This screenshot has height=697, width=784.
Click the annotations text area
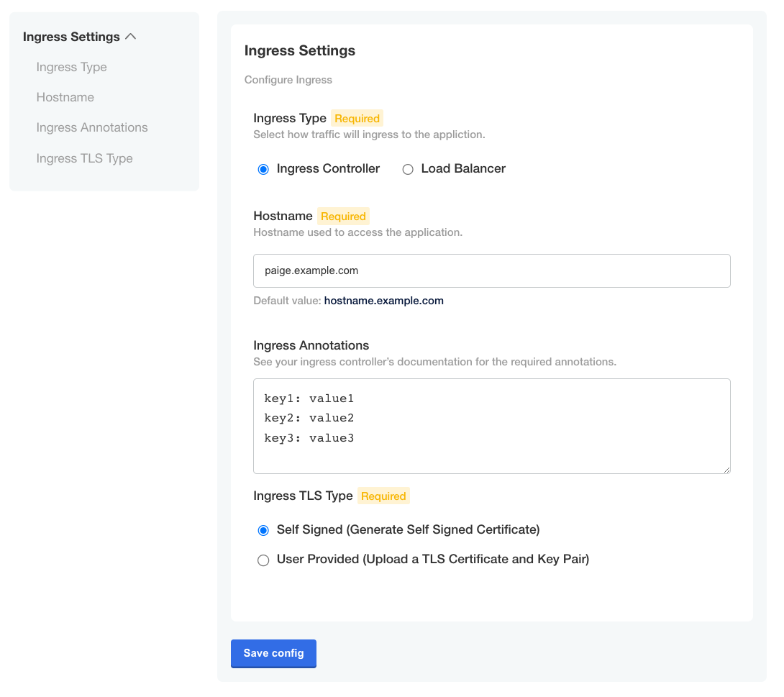tap(491, 426)
